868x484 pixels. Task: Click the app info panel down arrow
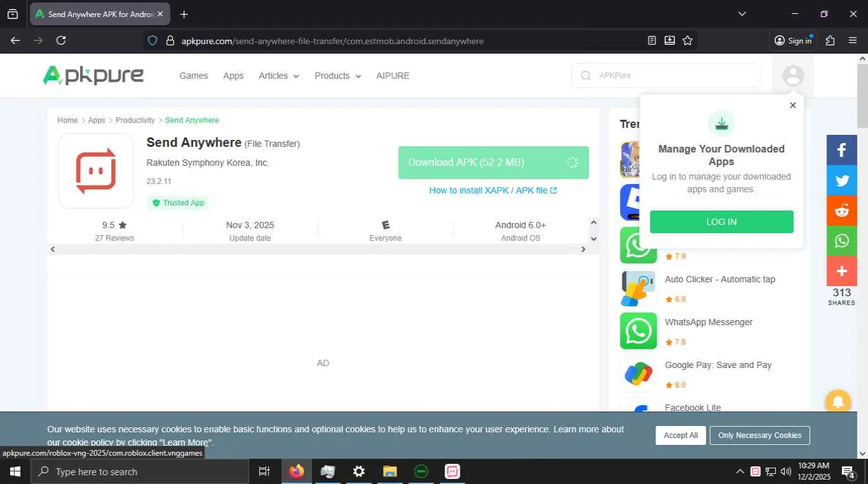[593, 239]
